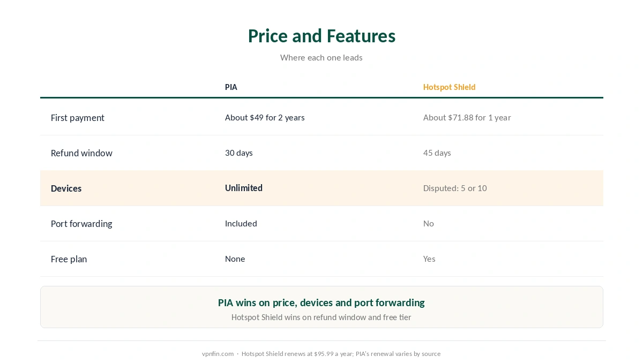Screen dimensions: 643x364
Task: Click 'Hotspot Shield wins on refund window' line
Action: (322, 317)
